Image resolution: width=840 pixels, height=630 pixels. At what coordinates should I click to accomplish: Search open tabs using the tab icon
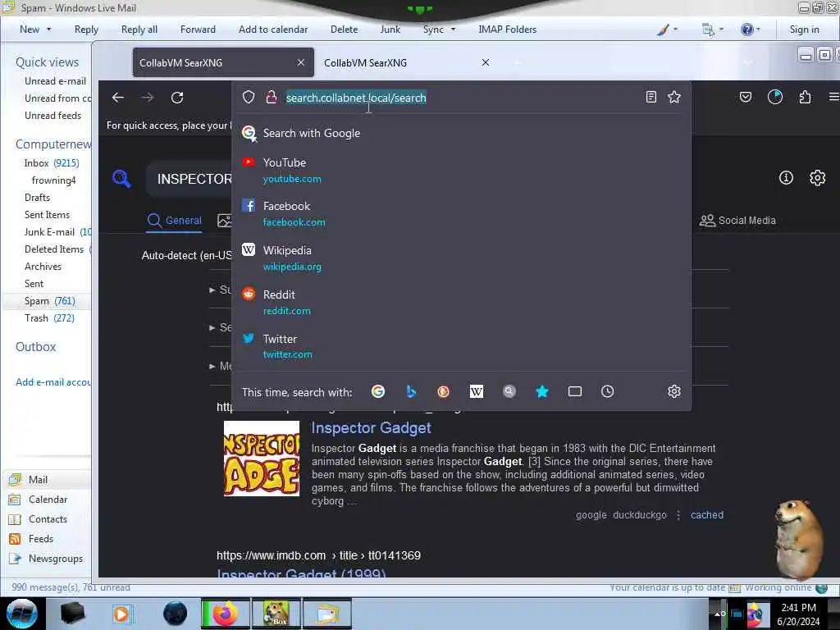click(575, 391)
